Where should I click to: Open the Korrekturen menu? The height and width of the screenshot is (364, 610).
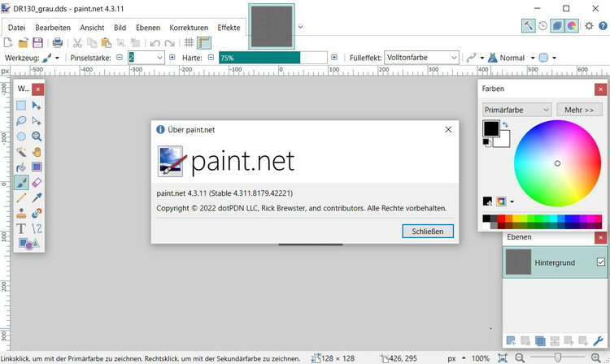[189, 28]
